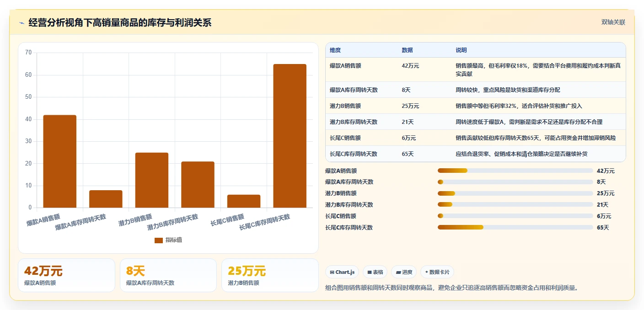Open the 42万元 爆款A销售额 data card
644x310 pixels.
click(66, 275)
